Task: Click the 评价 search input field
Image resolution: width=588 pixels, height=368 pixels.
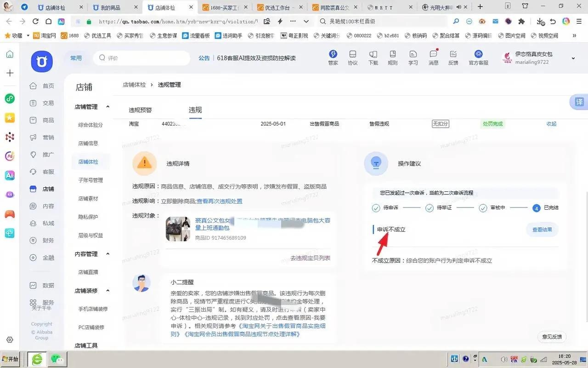Action: click(x=142, y=58)
